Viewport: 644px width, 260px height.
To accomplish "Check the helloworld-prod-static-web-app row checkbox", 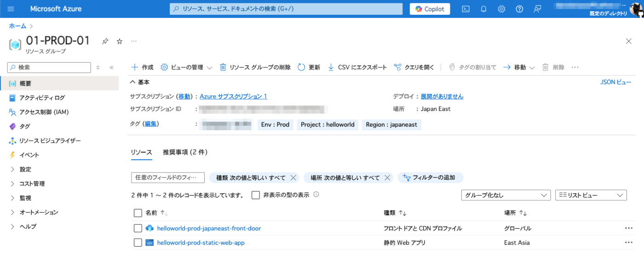I will 138,243.
